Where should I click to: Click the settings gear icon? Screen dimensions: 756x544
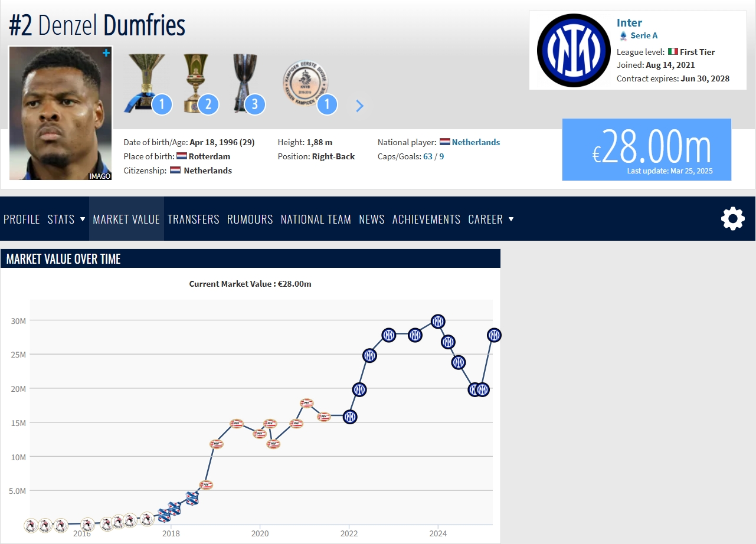coord(733,219)
